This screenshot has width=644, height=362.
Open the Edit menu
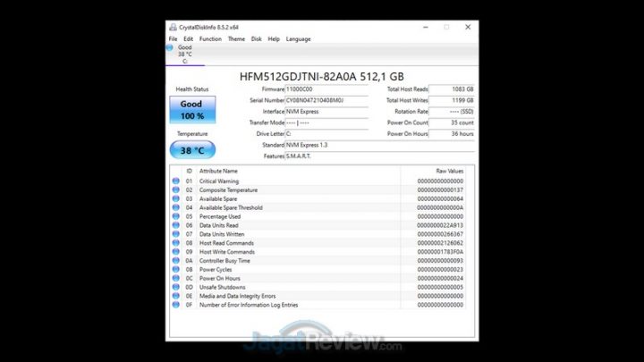point(188,39)
